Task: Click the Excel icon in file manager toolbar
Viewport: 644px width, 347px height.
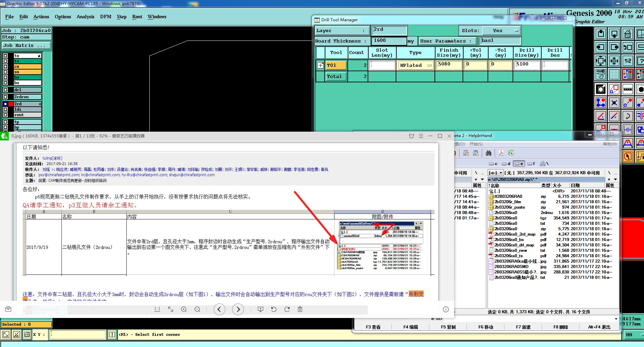Action: click(x=511, y=153)
